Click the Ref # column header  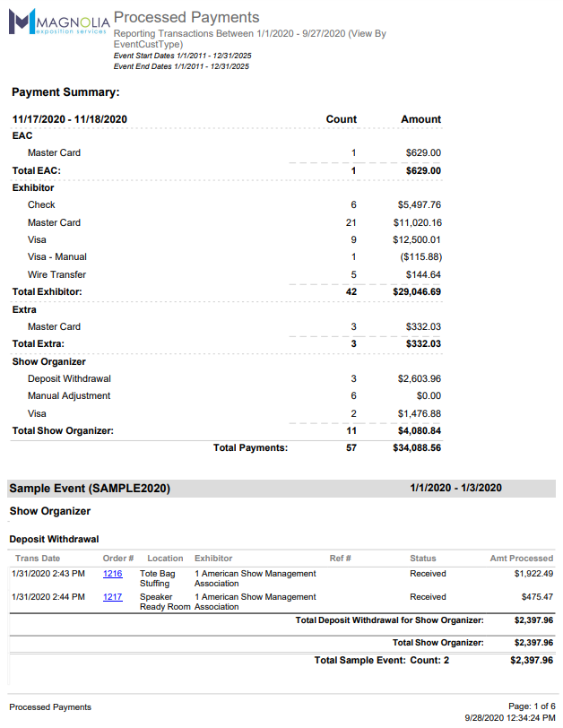[x=340, y=559]
